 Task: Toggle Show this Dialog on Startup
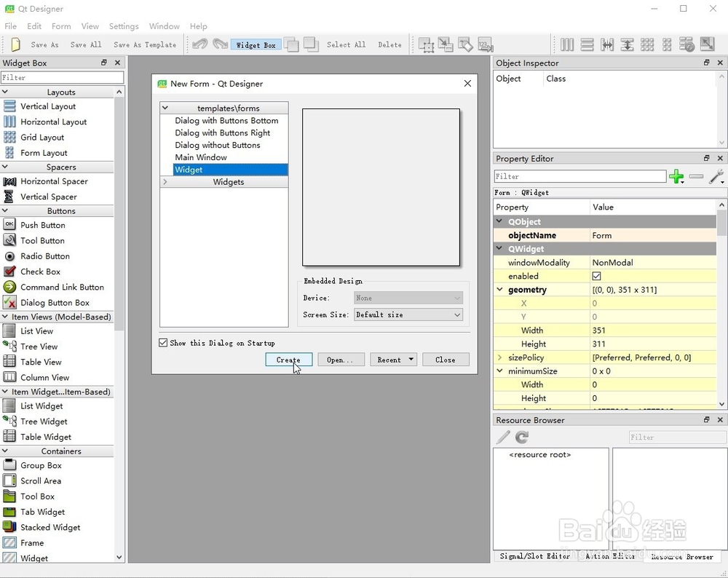click(x=163, y=343)
